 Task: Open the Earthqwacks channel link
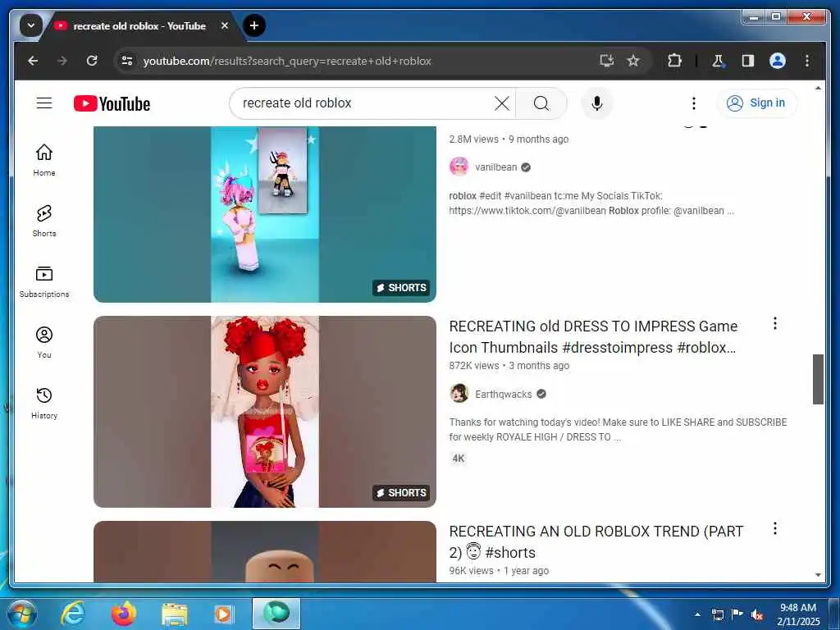(503, 395)
